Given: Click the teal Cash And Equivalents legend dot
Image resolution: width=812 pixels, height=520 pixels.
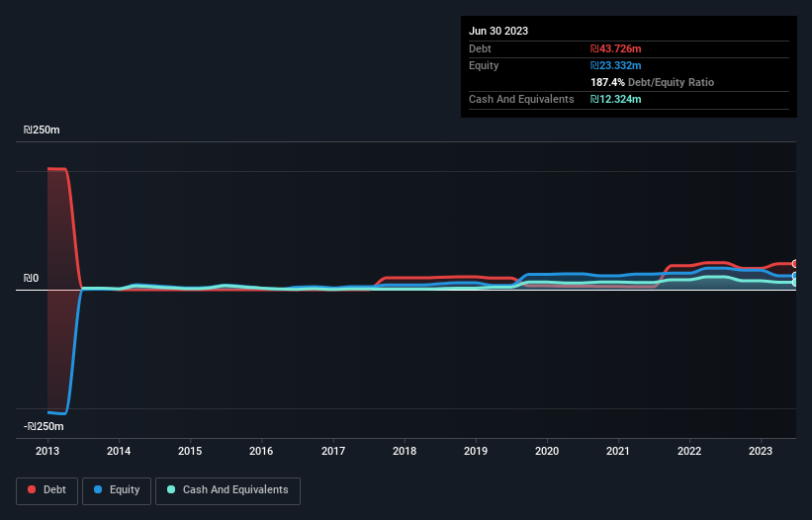Looking at the screenshot, I should click(171, 489).
